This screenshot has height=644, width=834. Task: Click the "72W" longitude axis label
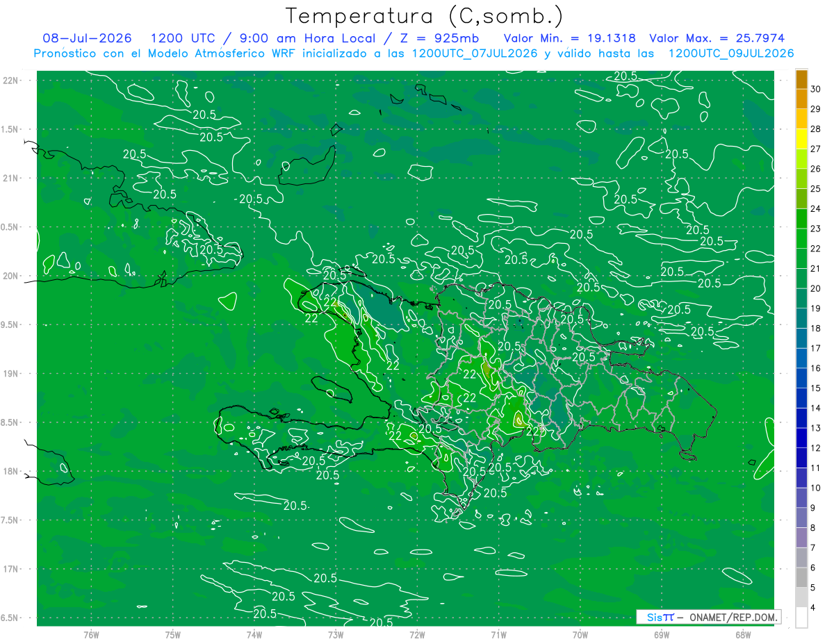click(417, 635)
